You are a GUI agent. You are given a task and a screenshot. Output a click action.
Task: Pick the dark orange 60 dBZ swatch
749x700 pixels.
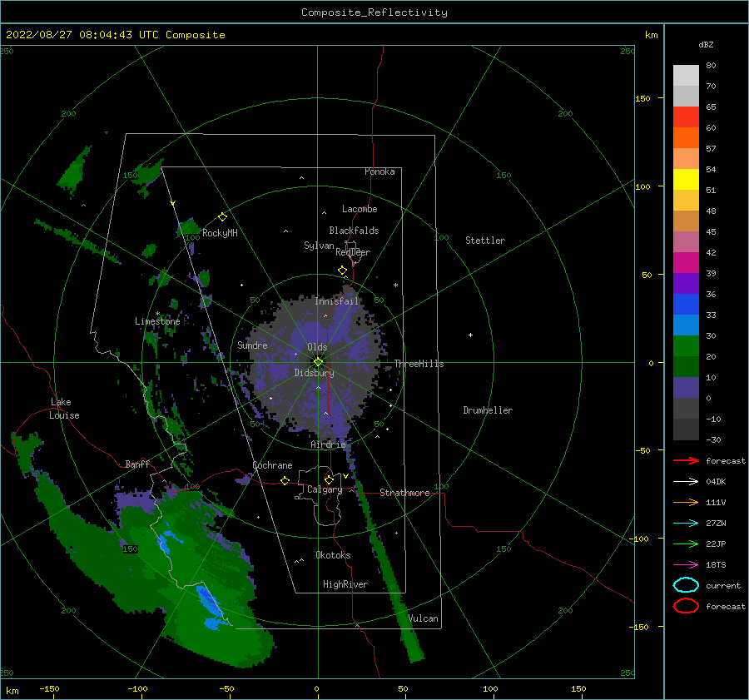click(686, 137)
